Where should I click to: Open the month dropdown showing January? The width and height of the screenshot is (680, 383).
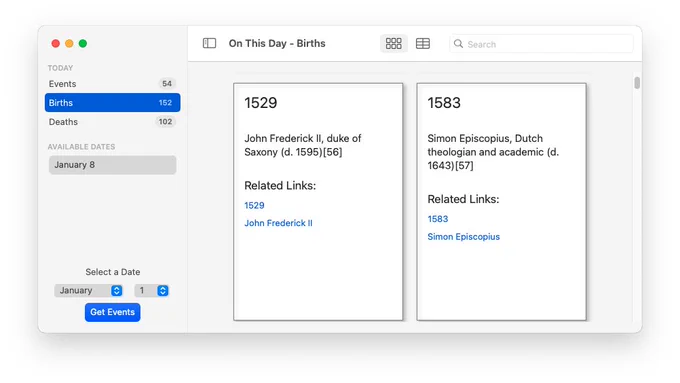(x=88, y=290)
